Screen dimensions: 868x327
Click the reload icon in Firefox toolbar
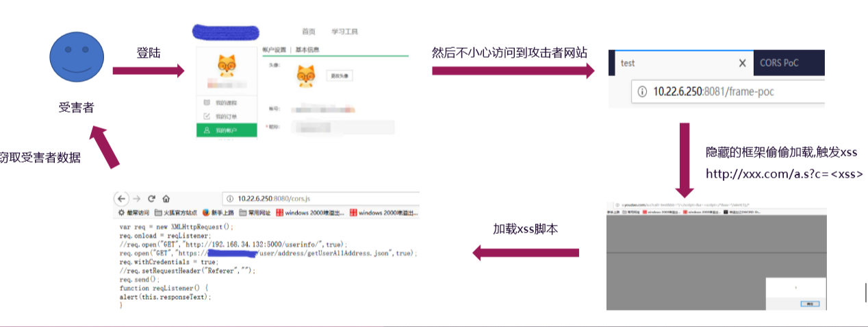tap(151, 199)
